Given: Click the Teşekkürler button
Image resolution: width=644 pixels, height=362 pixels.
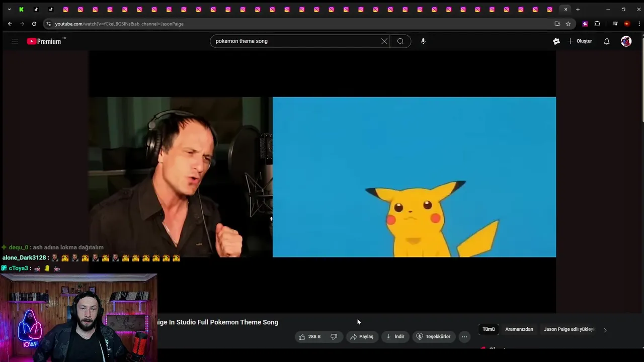Looking at the screenshot, I should point(433,337).
